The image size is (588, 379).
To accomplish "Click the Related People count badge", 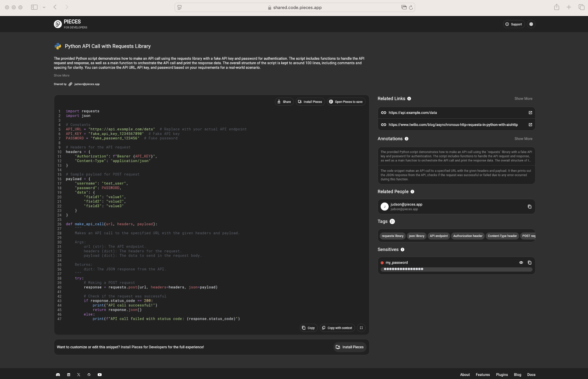I will pos(412,192).
